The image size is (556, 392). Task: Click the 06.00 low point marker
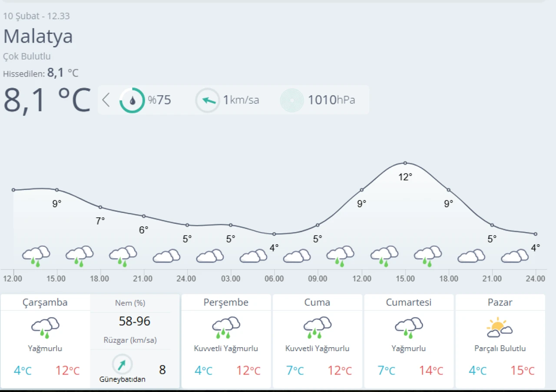tap(274, 234)
